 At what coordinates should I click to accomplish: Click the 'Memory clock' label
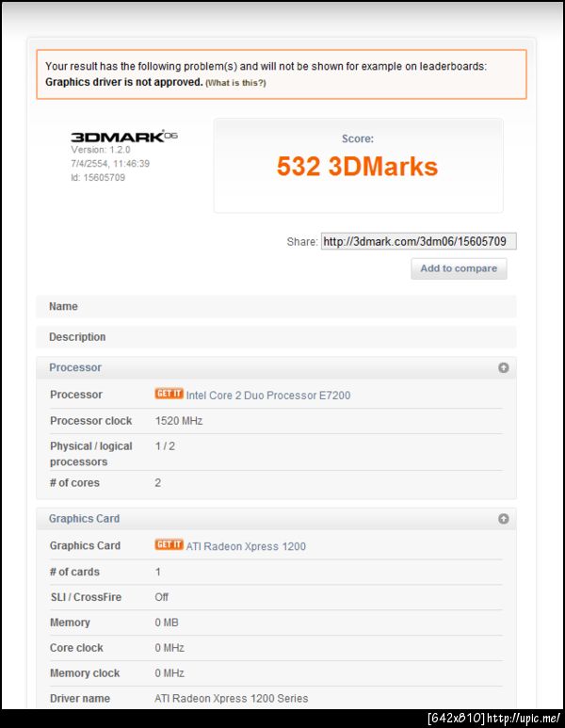85,673
